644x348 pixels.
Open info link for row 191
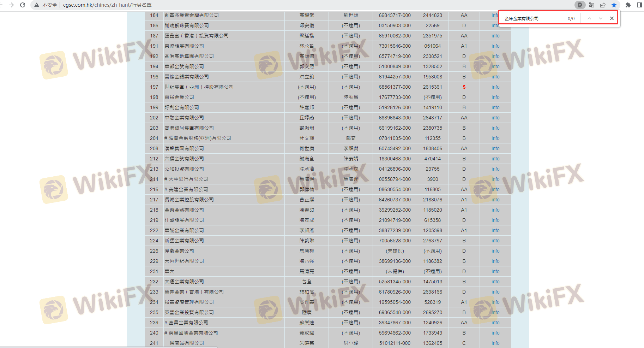[x=495, y=46]
